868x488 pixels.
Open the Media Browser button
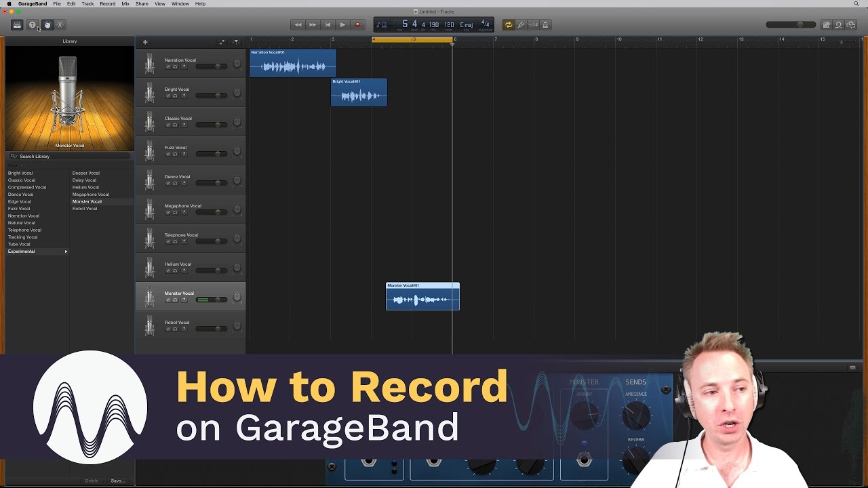[851, 25]
